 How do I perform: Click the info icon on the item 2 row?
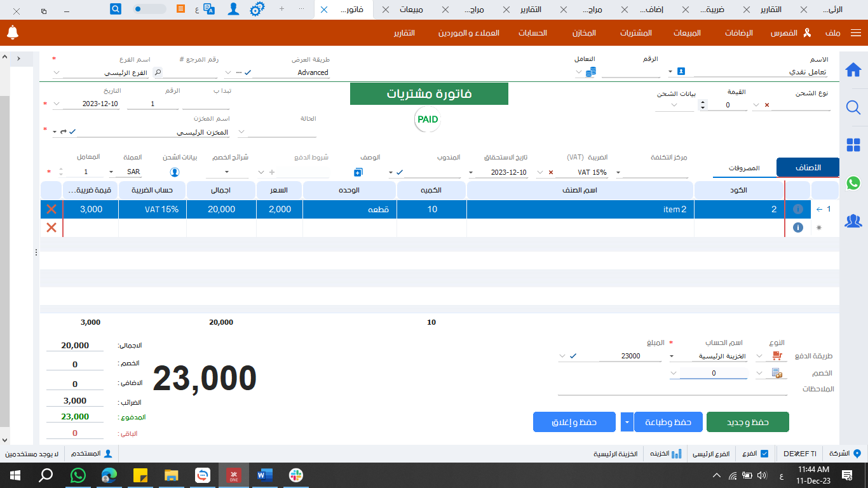point(798,208)
